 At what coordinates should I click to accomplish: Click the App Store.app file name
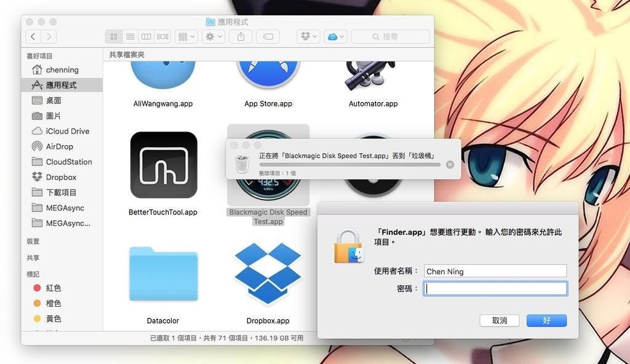pyautogui.click(x=268, y=104)
